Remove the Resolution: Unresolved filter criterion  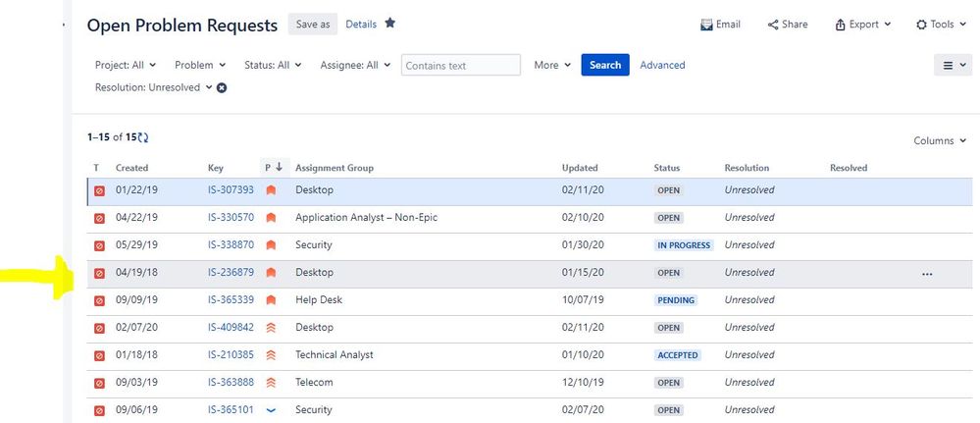tap(222, 88)
